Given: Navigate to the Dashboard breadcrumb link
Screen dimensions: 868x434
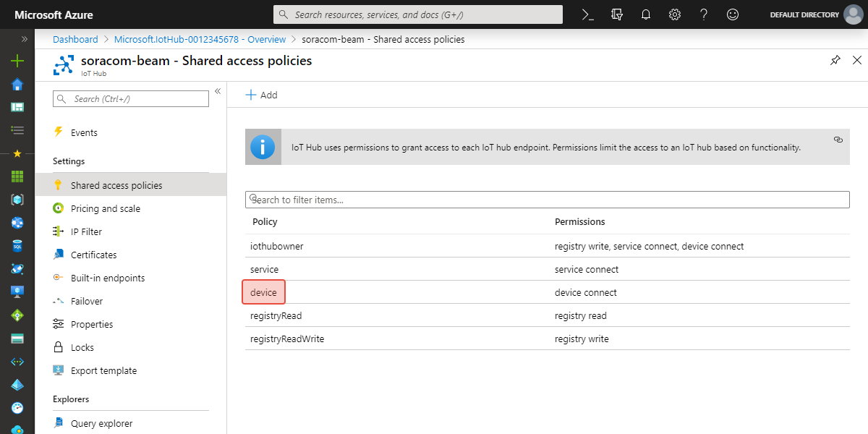Looking at the screenshot, I should point(75,39).
